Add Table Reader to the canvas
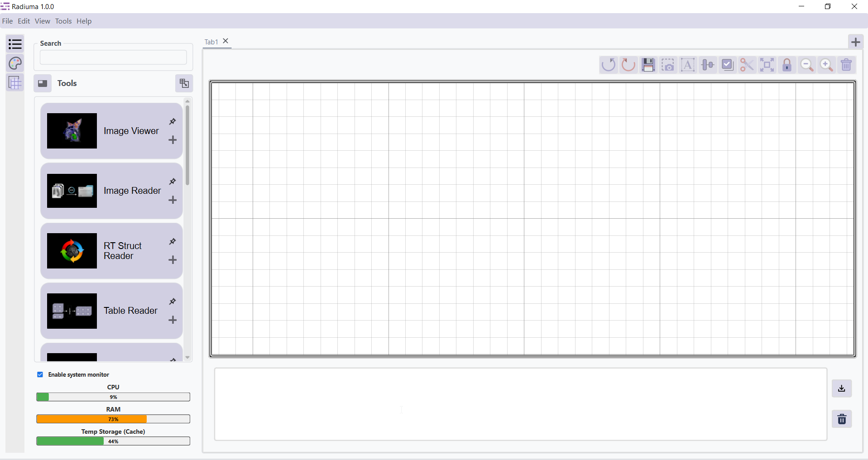Viewport: 868px width, 460px height. 173,320
